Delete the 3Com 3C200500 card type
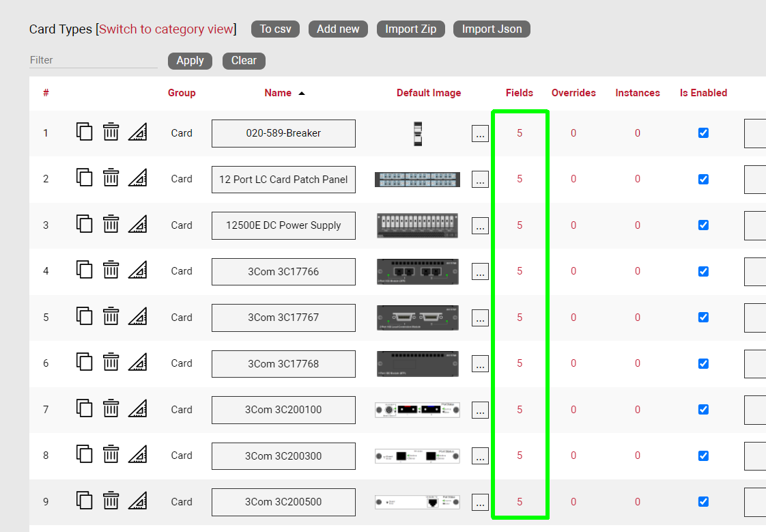This screenshot has width=766, height=532. [111, 501]
